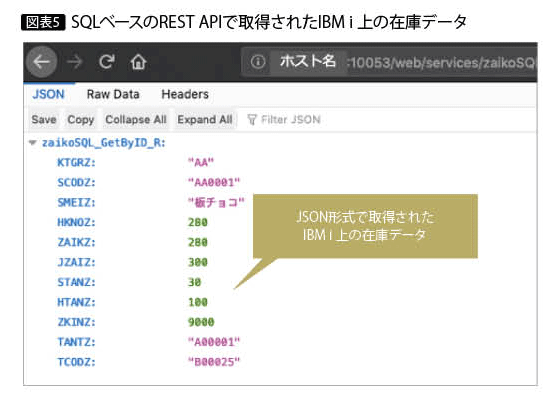Select the TCODZ key
The image size is (557, 399).
click(76, 362)
